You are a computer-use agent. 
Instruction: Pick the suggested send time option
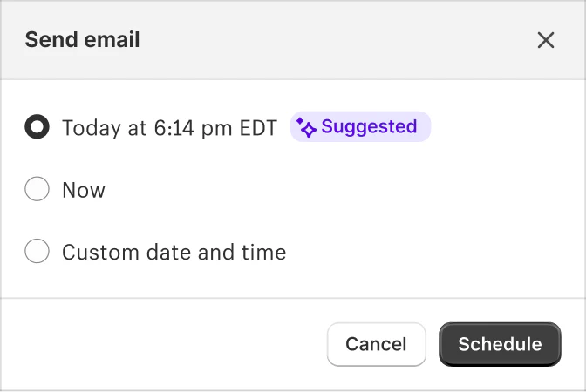(37, 127)
